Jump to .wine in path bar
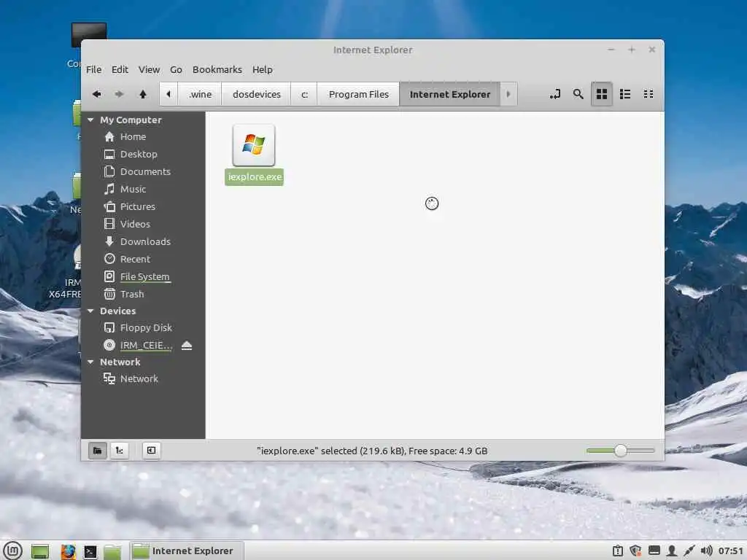The height and width of the screenshot is (560, 747). click(x=200, y=94)
